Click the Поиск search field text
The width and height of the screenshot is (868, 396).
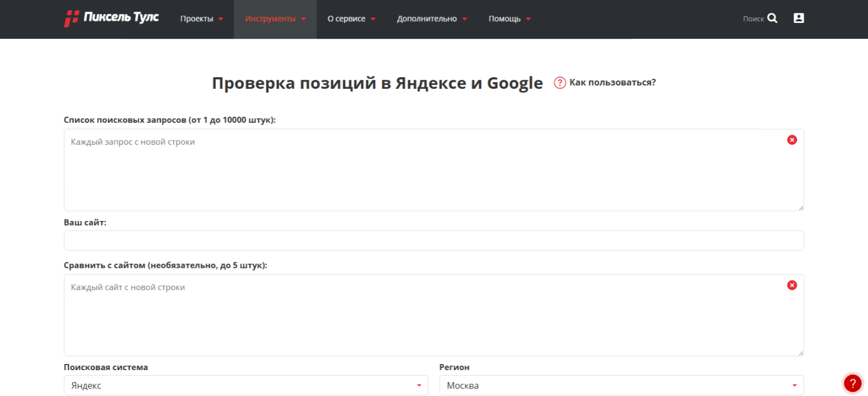[753, 19]
